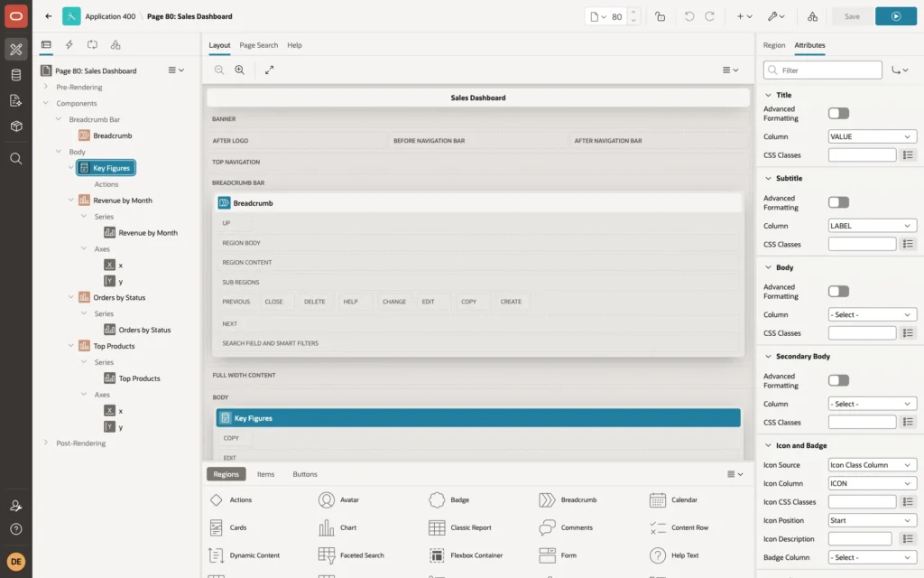The image size is (924, 578).
Task: Expand Pre-Rendering tree node
Action: [45, 87]
